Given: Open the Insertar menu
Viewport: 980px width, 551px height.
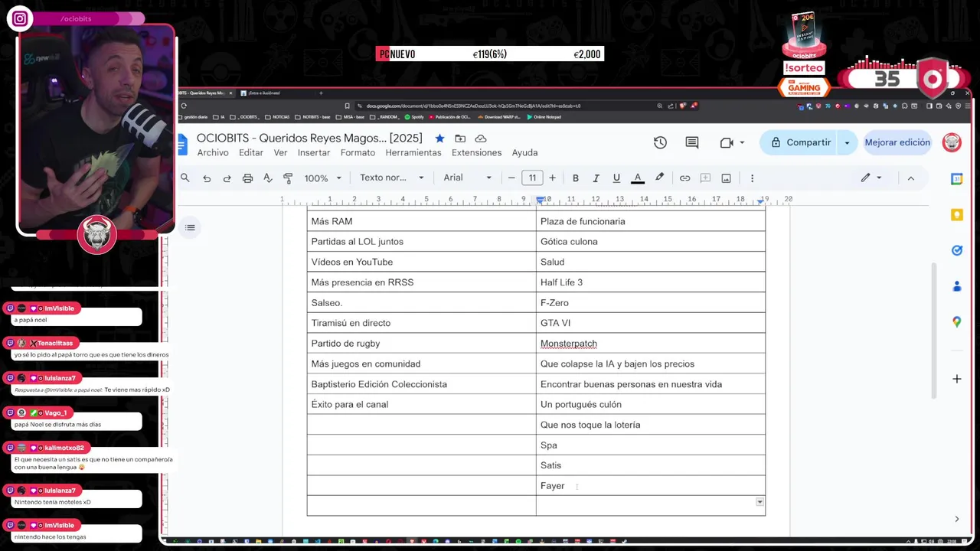Looking at the screenshot, I should pos(314,153).
